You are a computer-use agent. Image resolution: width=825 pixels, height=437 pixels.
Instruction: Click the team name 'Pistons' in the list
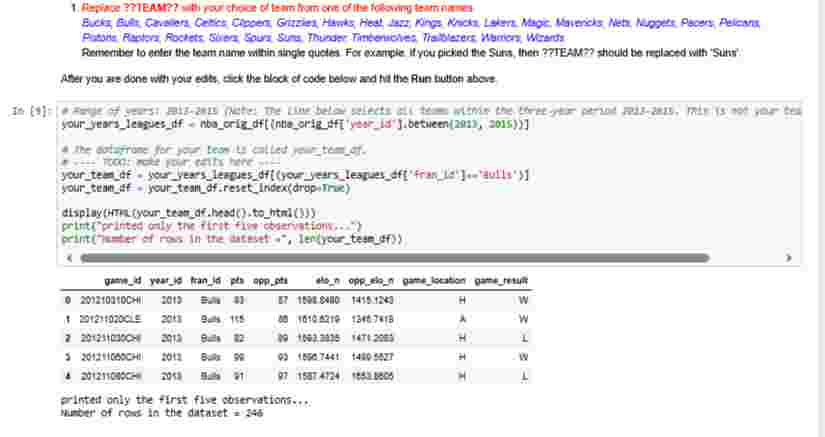99,37
